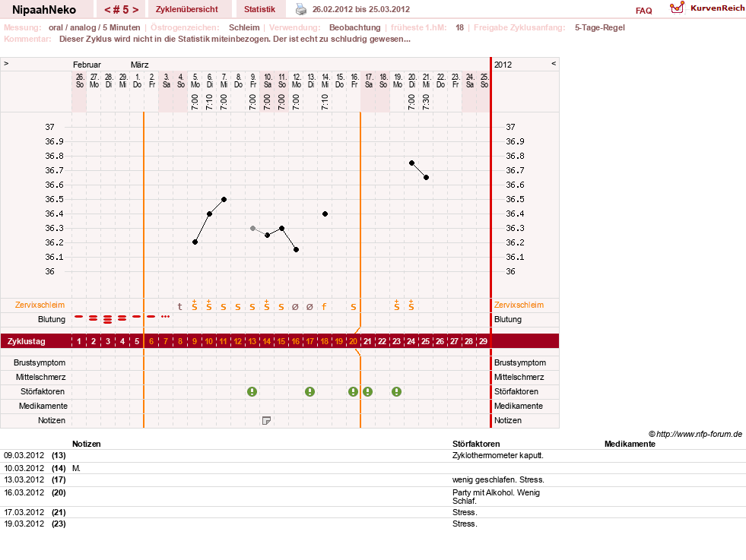Click the 'Medikamente' right row label

pos(518,406)
